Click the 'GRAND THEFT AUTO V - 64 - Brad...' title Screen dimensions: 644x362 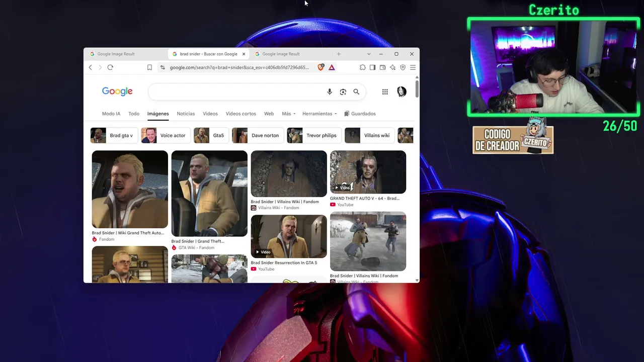pyautogui.click(x=365, y=199)
